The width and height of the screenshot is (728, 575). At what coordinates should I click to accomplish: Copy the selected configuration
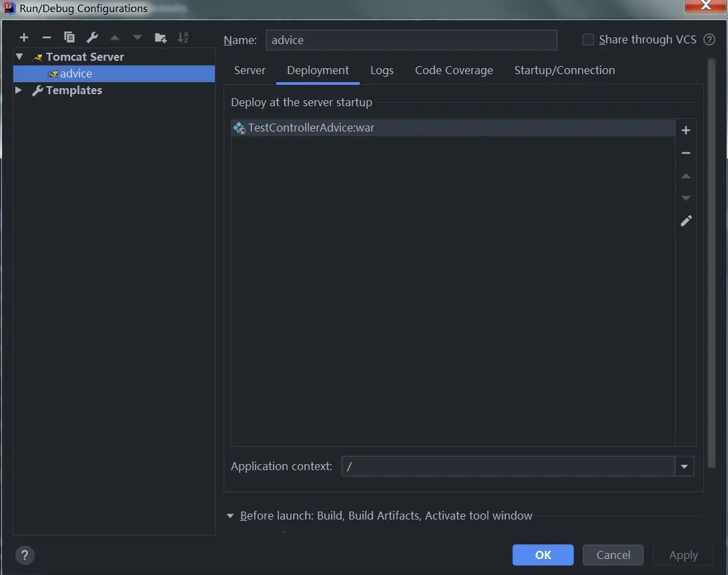tap(69, 37)
